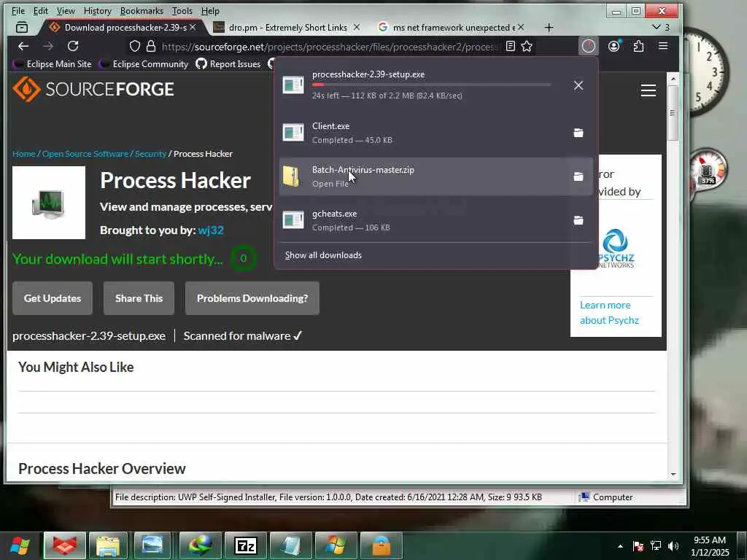The height and width of the screenshot is (560, 747).
Task: Click the page vertical scrollbar thumb
Action: [x=673, y=113]
